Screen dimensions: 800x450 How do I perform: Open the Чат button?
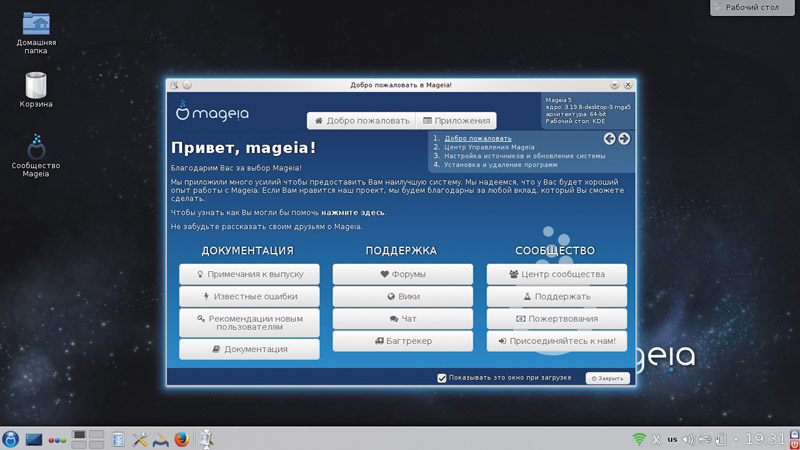(x=403, y=319)
